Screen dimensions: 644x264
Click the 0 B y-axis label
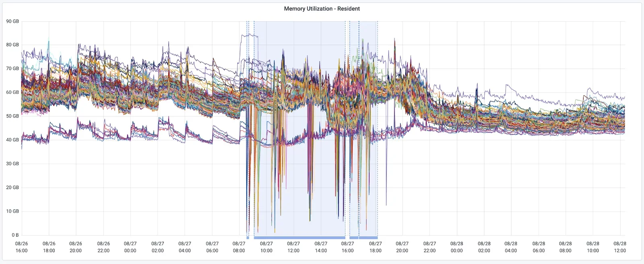(15, 235)
